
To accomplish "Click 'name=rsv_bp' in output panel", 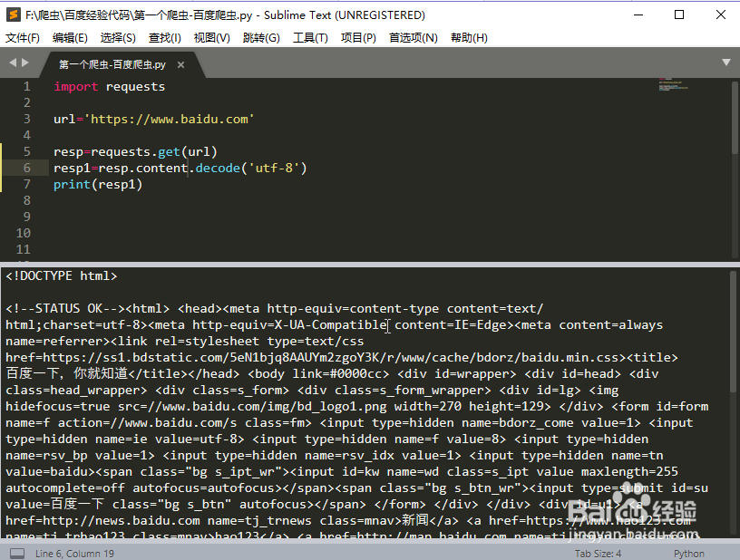I will pyautogui.click(x=46, y=456).
